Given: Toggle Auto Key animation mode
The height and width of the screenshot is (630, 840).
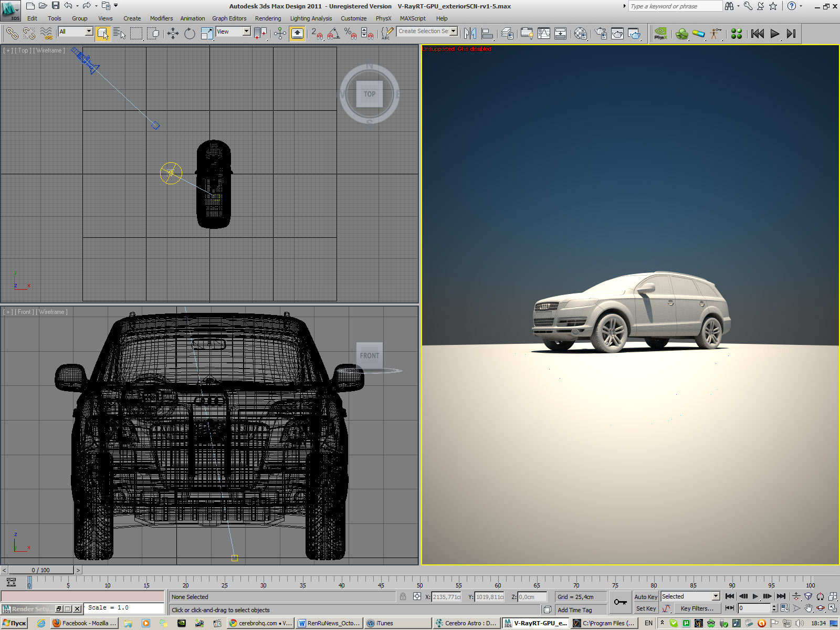Looking at the screenshot, I should click(x=645, y=597).
